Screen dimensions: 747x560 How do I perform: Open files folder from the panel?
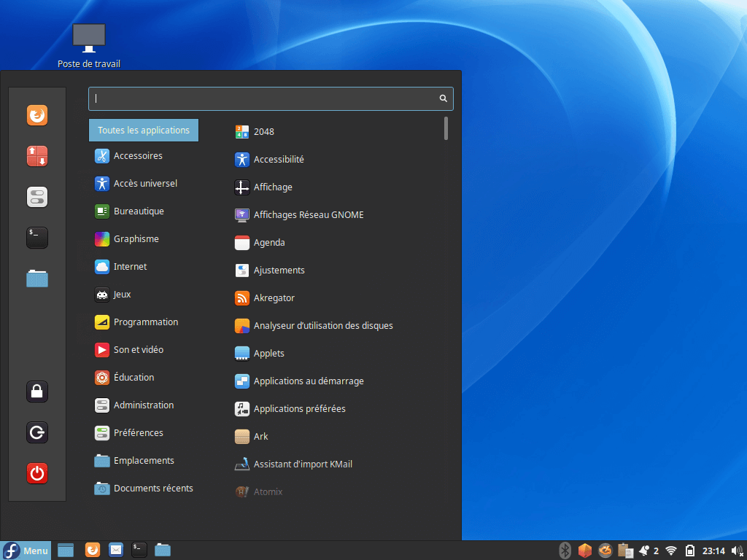(x=163, y=550)
